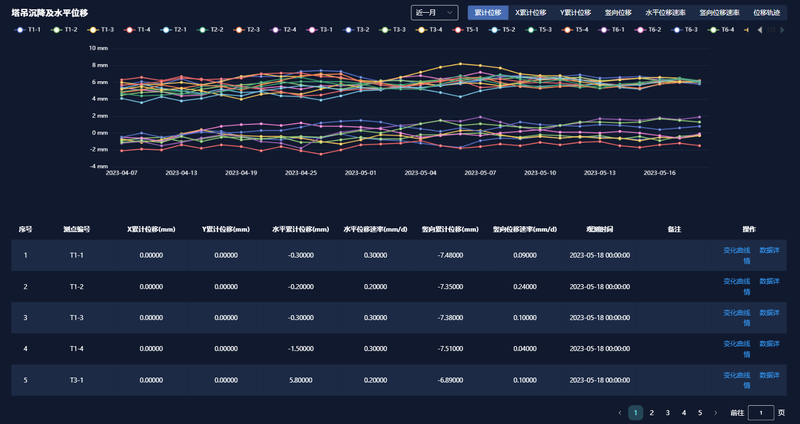Jump to page 5 in pagination
This screenshot has width=800, height=424.
700,412
